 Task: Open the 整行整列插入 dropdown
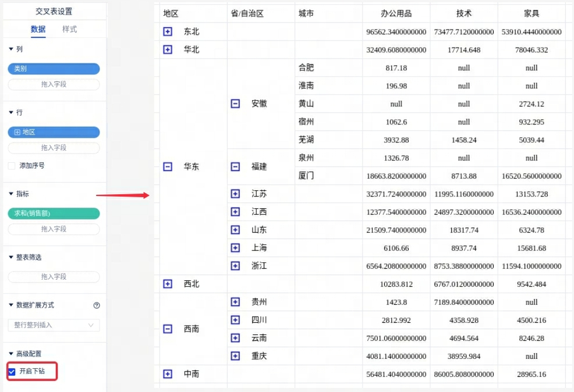(x=54, y=325)
